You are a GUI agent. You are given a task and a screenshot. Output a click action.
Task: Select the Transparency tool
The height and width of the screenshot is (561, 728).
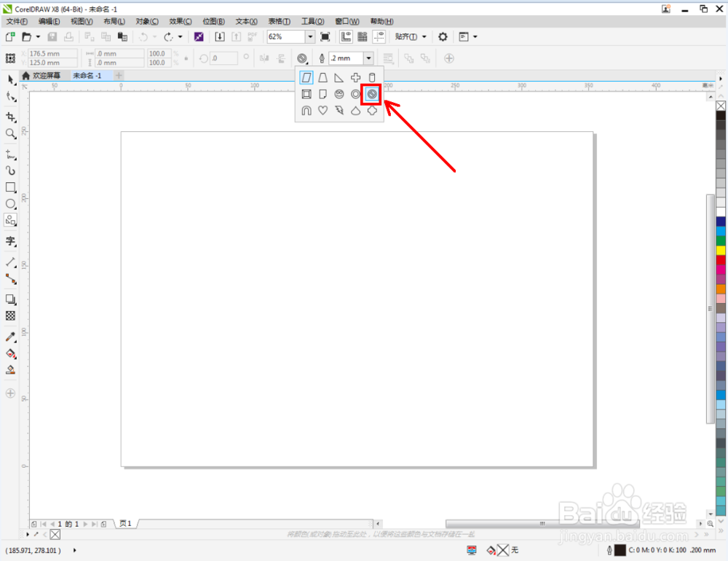click(x=11, y=316)
